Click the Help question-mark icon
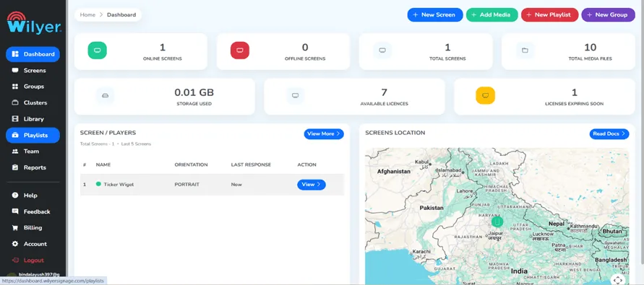The image size is (644, 285). click(15, 196)
